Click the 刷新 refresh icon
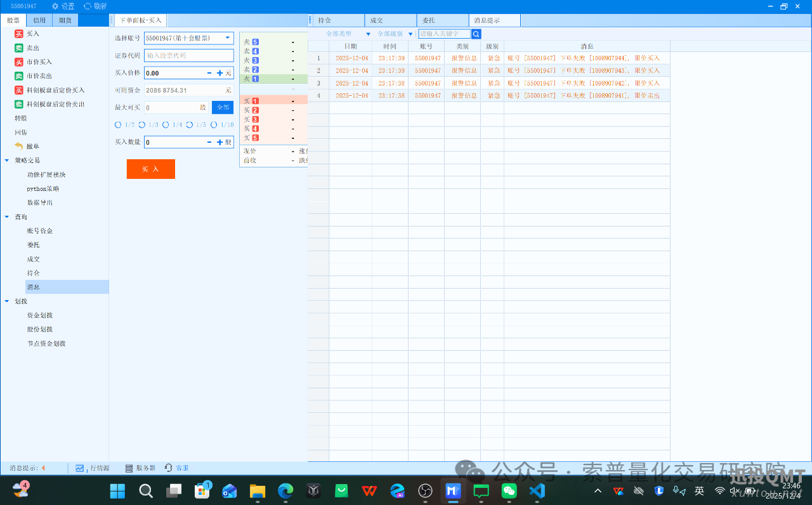The height and width of the screenshot is (505, 812). pyautogui.click(x=88, y=6)
